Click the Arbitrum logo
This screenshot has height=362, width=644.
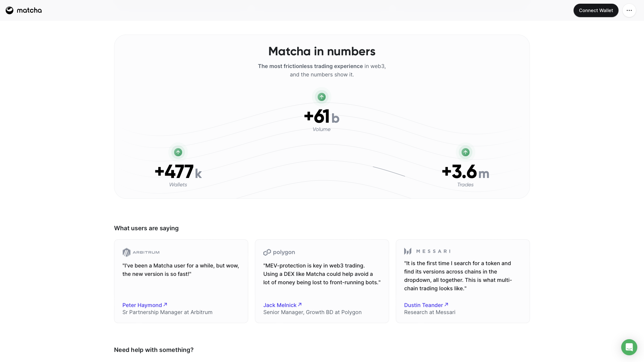(141, 252)
